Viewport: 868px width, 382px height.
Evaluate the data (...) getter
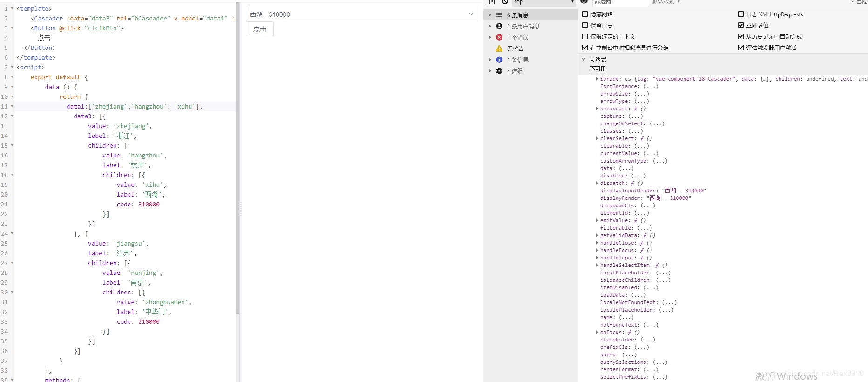tap(626, 168)
